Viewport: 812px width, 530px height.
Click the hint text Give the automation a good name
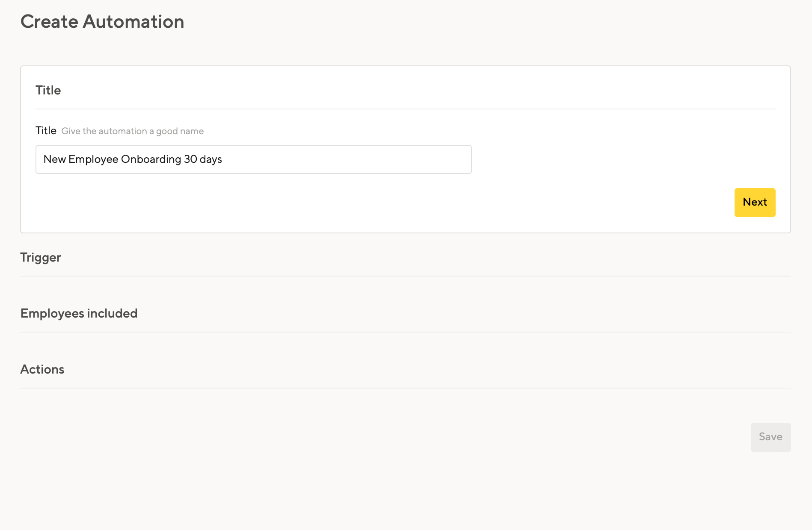pos(133,131)
